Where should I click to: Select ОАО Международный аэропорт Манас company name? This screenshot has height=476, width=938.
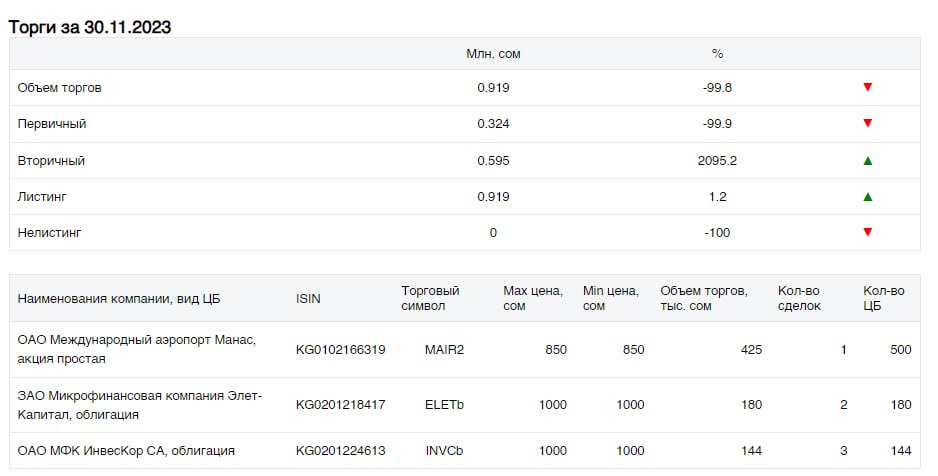pos(137,340)
